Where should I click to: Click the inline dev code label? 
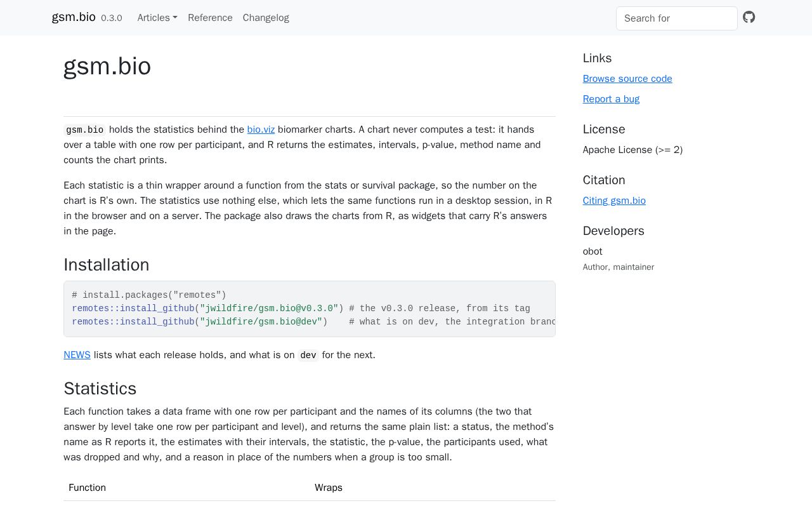[308, 356]
